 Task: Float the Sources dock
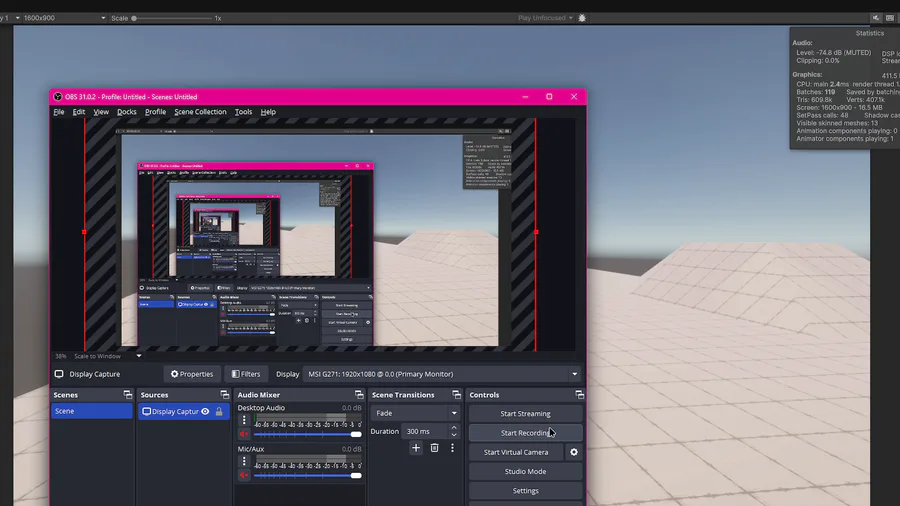coord(224,395)
